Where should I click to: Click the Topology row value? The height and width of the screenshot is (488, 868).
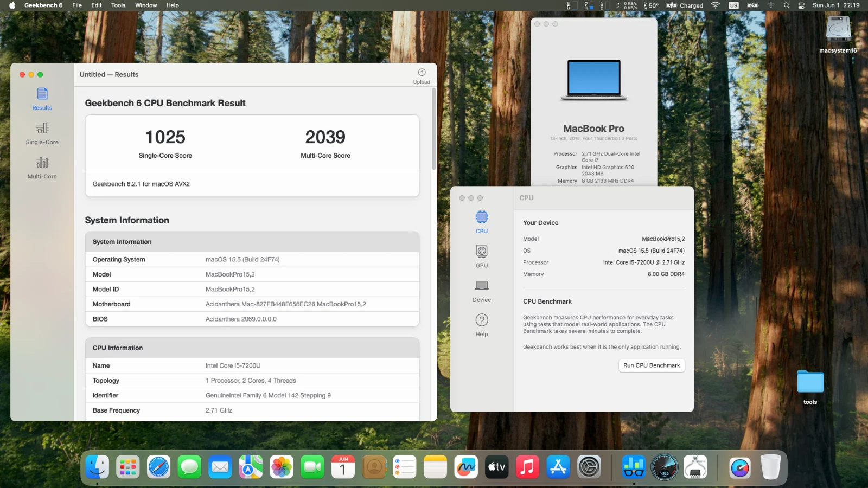click(251, 381)
